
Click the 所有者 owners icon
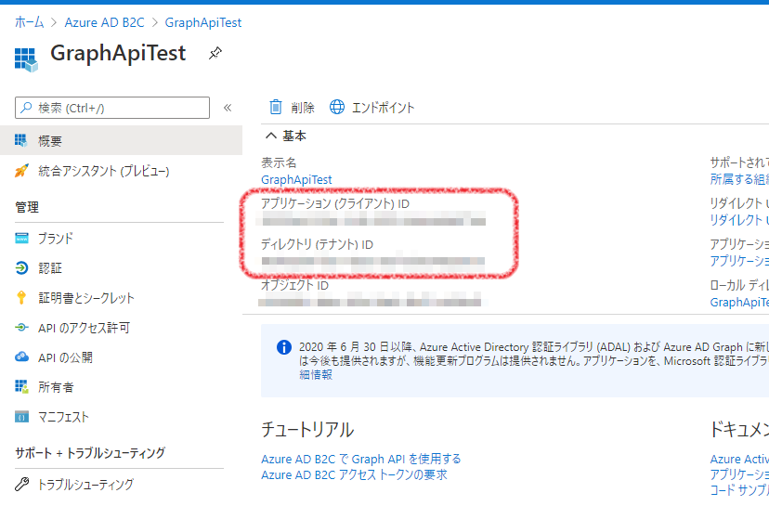pyautogui.click(x=21, y=386)
